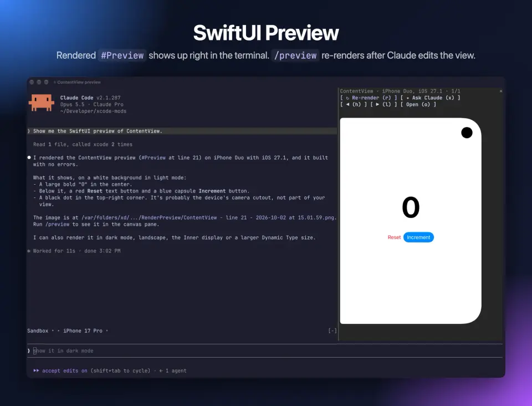Click the close window traffic light button
This screenshot has height=406, width=532.
click(32, 82)
